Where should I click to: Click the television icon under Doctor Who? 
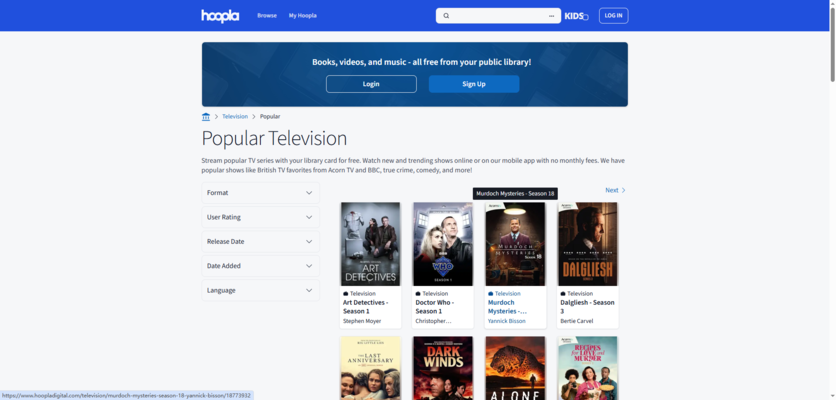[x=418, y=294]
